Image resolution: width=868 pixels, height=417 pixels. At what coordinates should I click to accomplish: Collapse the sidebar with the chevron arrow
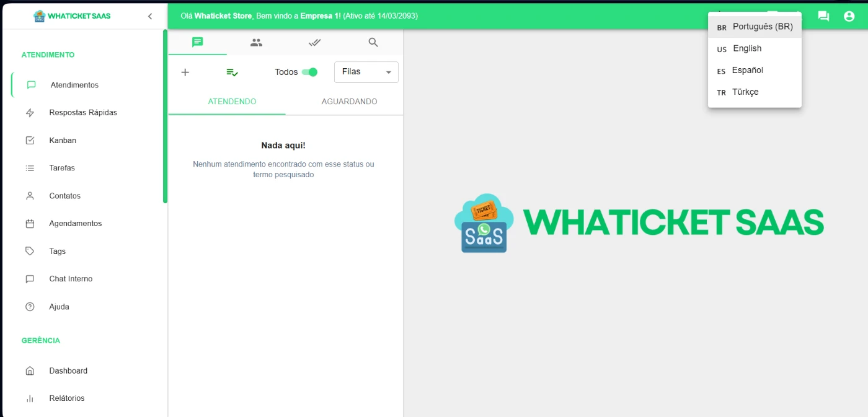[150, 16]
